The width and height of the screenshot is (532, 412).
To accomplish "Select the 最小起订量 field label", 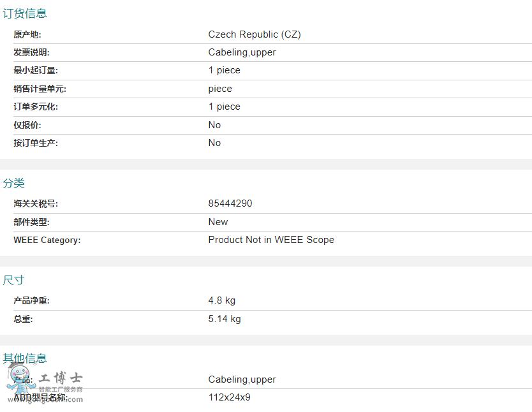I will [36, 71].
